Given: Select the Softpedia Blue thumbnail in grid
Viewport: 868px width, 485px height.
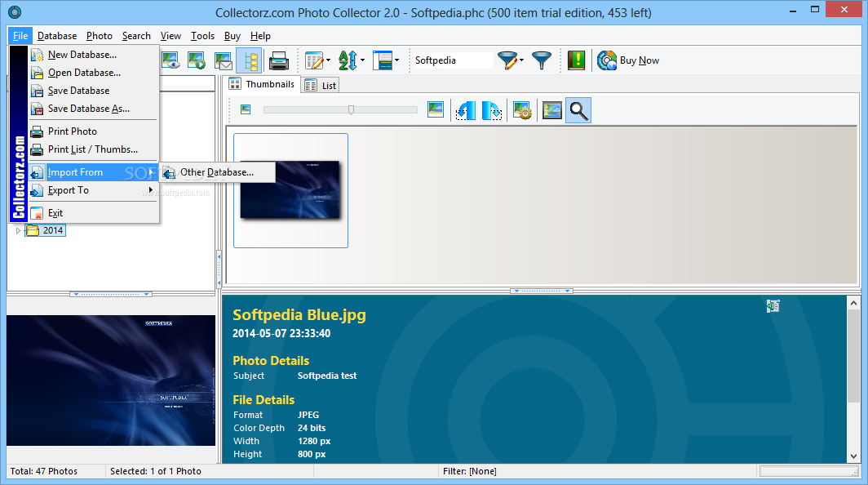Looking at the screenshot, I should tap(290, 190).
